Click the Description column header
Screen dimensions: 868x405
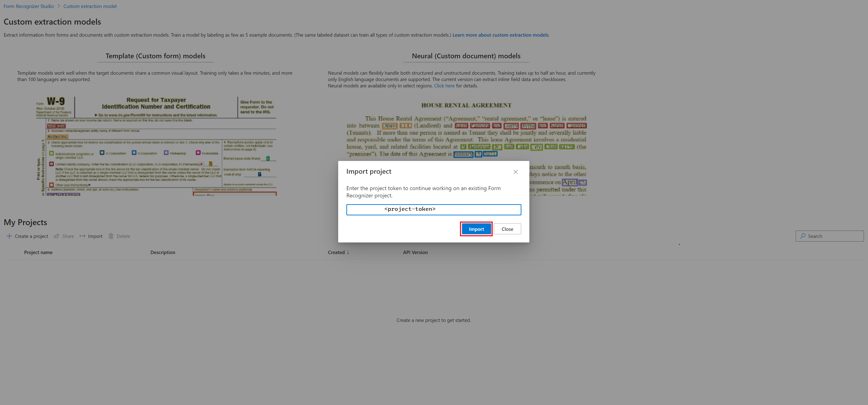[x=163, y=252]
